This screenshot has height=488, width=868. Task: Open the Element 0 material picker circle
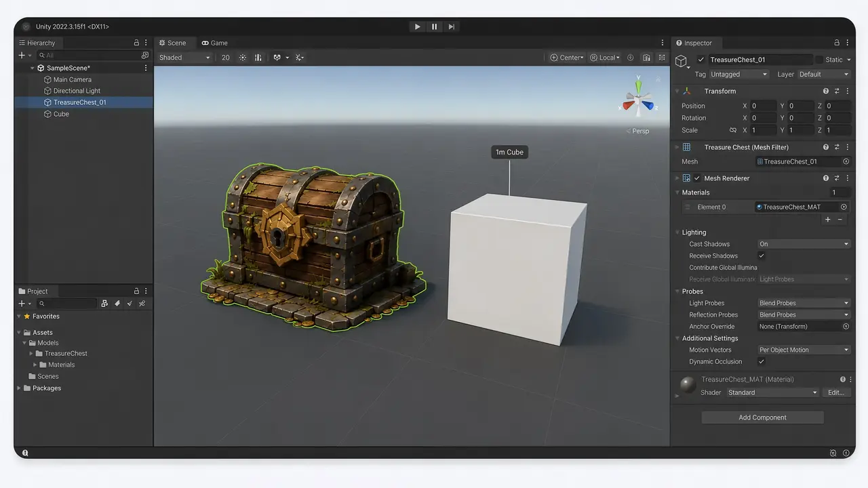(x=844, y=207)
